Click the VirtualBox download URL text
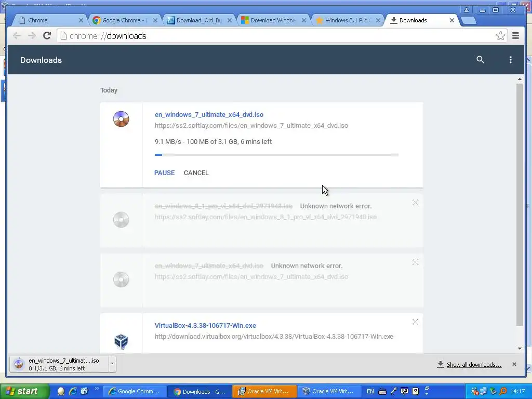Screen dimensions: 532x399 pyautogui.click(x=274, y=337)
